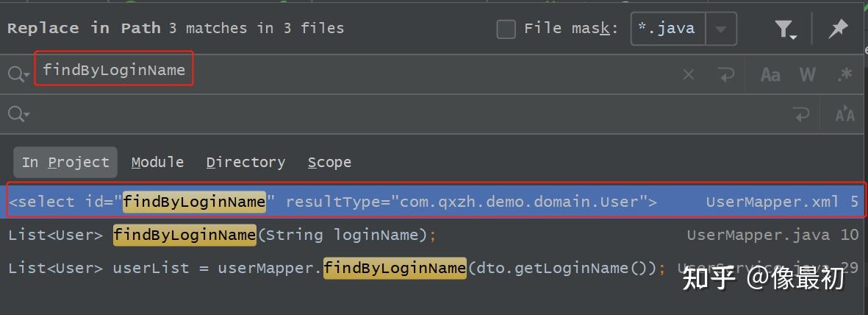Select the UserMapper.java line 10 result

click(x=434, y=235)
